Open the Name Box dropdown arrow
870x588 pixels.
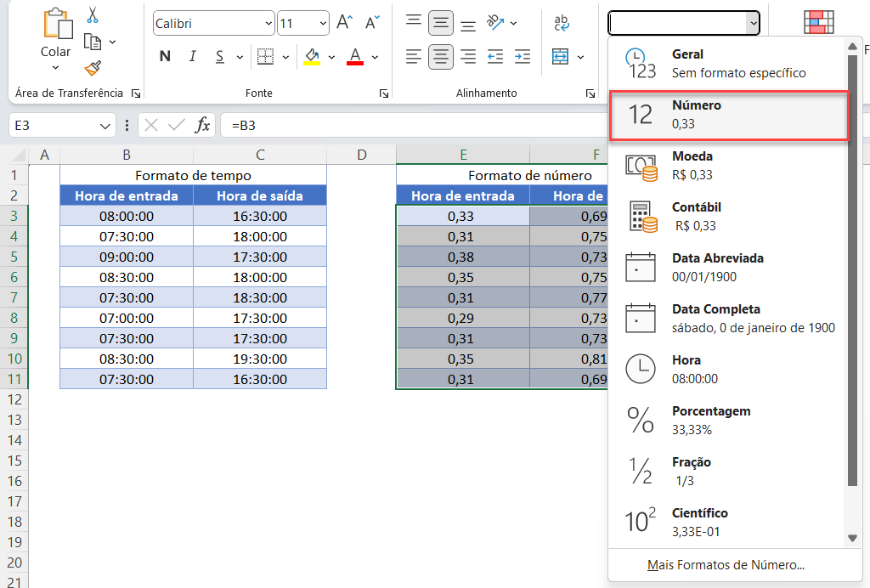[x=105, y=126]
